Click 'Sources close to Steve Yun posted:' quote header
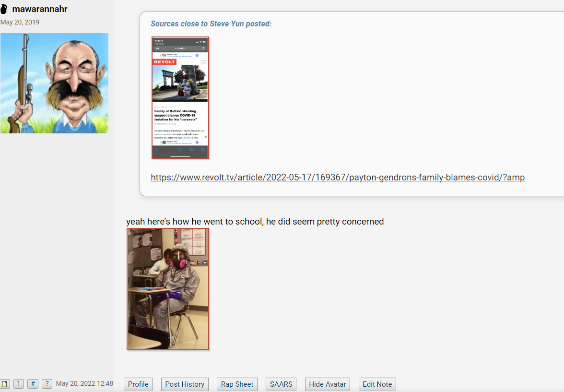This screenshot has height=392, width=564. click(211, 24)
